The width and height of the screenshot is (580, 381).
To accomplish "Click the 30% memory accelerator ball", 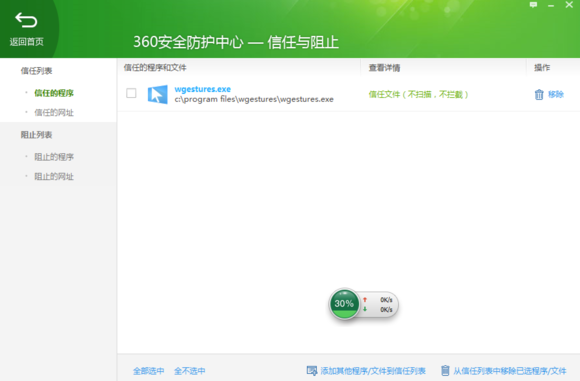I will [x=344, y=304].
